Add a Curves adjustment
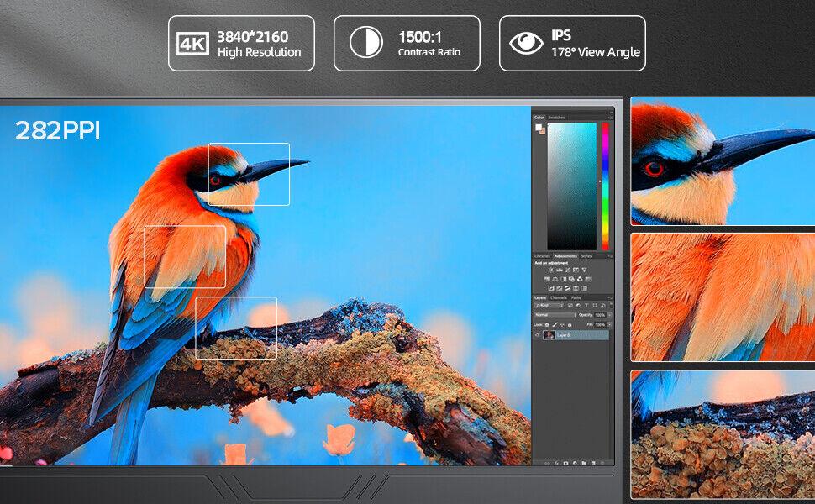The width and height of the screenshot is (815, 504). [569, 270]
